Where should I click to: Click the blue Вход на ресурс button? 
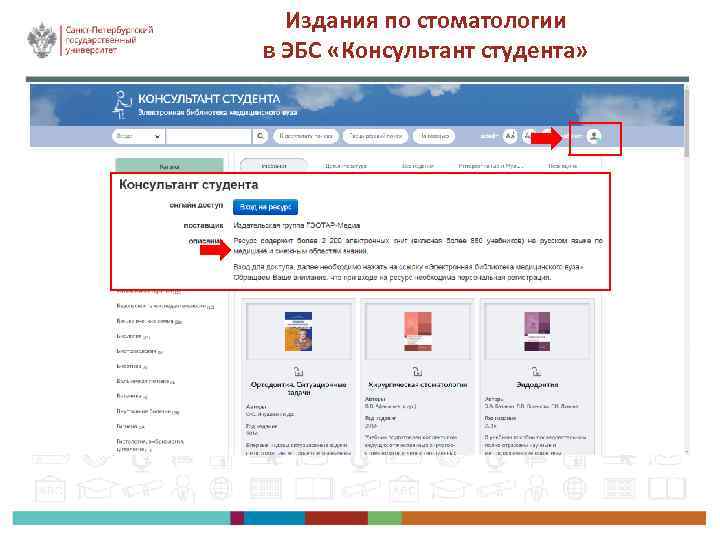[265, 207]
